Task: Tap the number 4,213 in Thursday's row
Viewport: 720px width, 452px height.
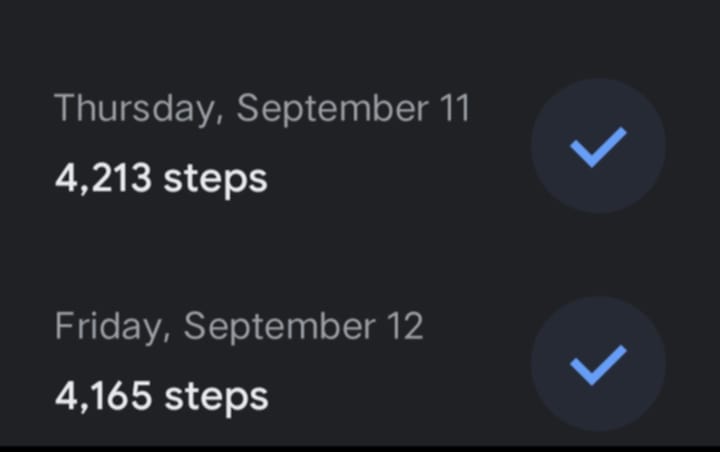Action: click(103, 180)
